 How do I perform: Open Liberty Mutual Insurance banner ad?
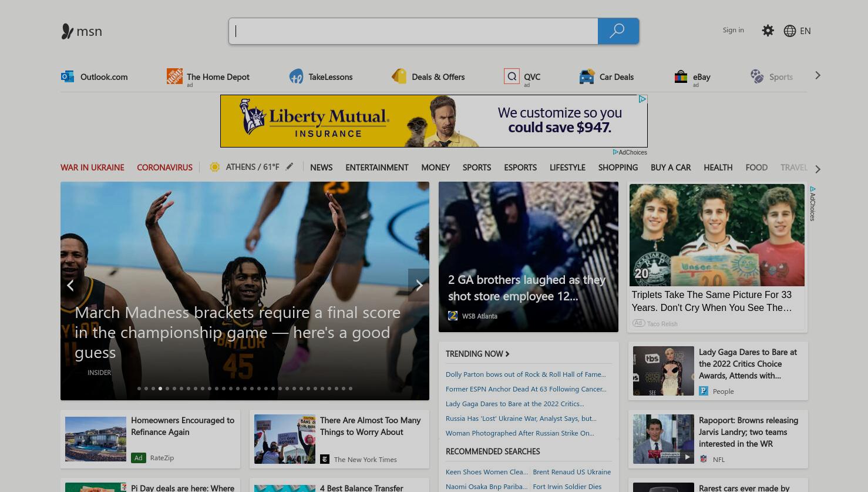(433, 121)
